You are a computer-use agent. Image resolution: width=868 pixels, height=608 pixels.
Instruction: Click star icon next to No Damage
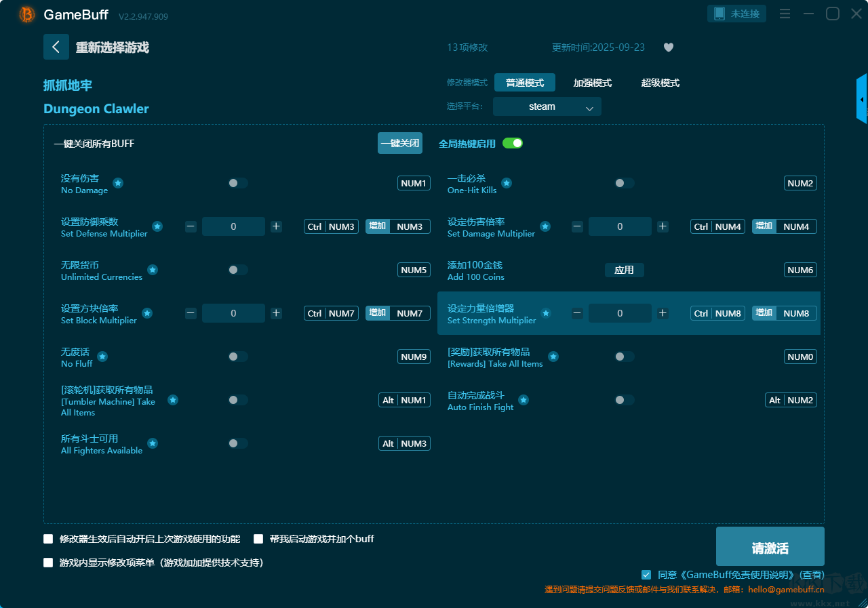click(x=118, y=183)
